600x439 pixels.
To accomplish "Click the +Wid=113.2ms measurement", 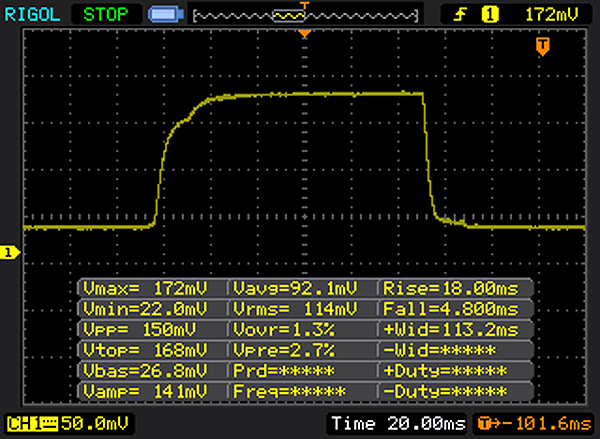I will [x=451, y=329].
